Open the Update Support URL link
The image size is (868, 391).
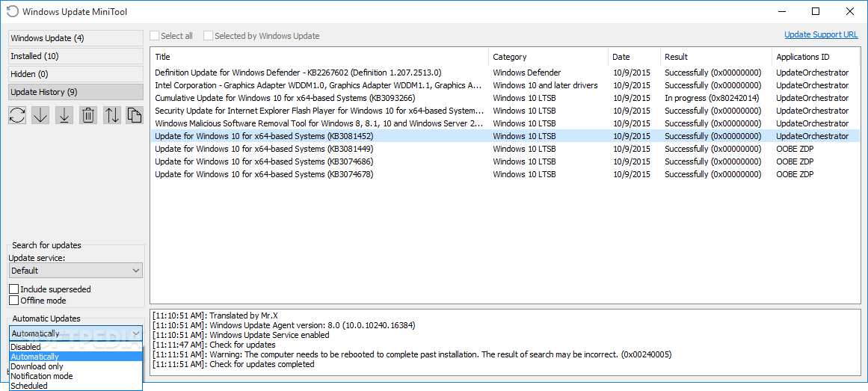coord(821,34)
